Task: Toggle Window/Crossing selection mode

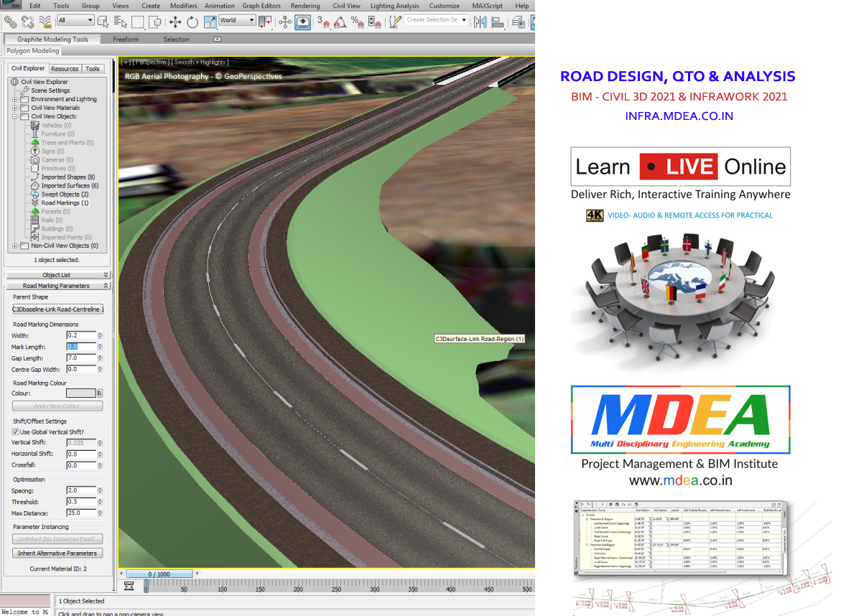Action: click(x=156, y=22)
